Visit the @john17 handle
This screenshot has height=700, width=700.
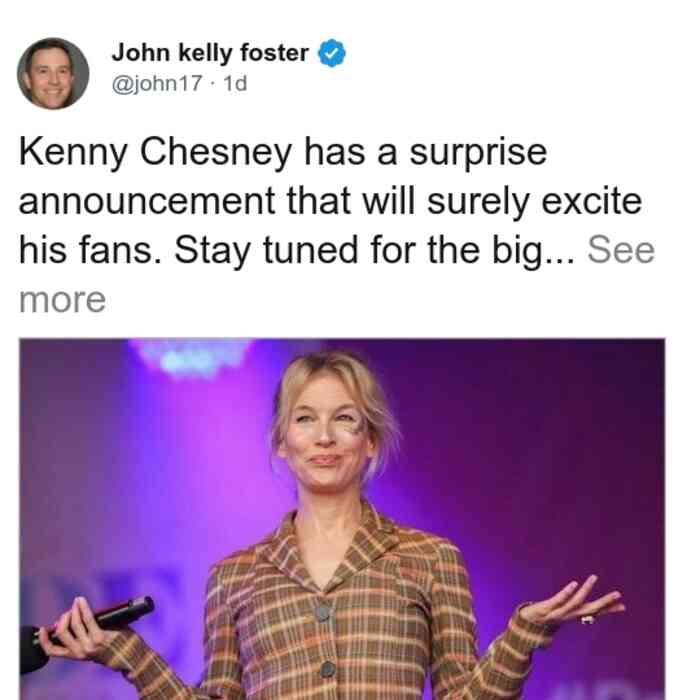(x=157, y=83)
